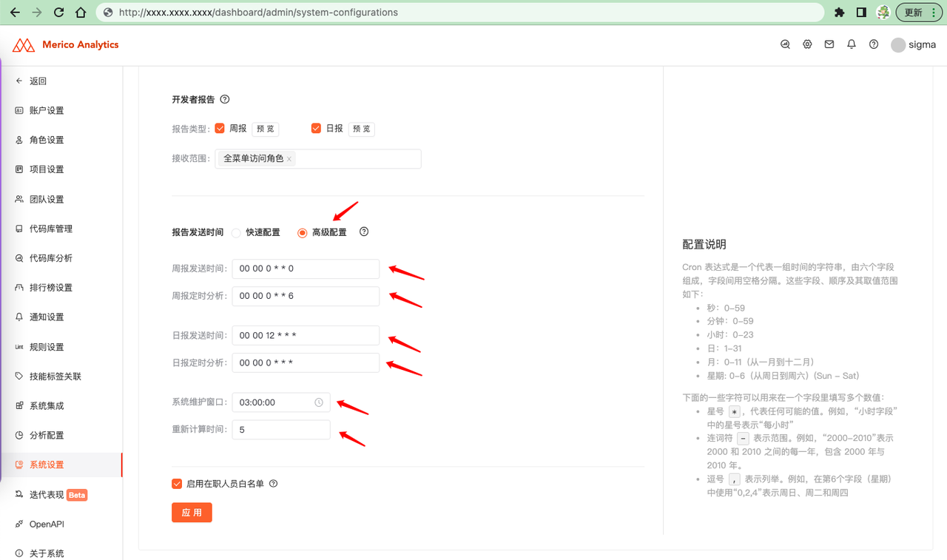Toggle the browser side panel icon
Screen dimensions: 947x560
tap(861, 13)
